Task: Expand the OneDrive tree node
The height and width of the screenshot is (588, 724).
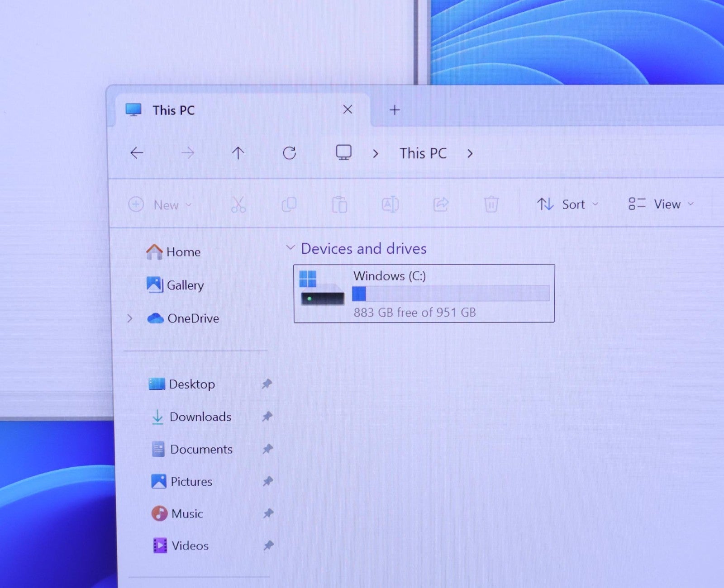Action: pyautogui.click(x=130, y=318)
